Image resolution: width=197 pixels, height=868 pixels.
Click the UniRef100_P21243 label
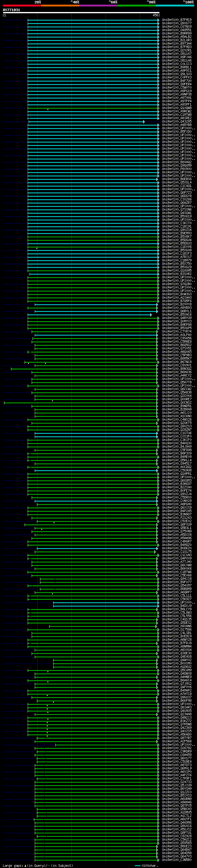point(177,518)
